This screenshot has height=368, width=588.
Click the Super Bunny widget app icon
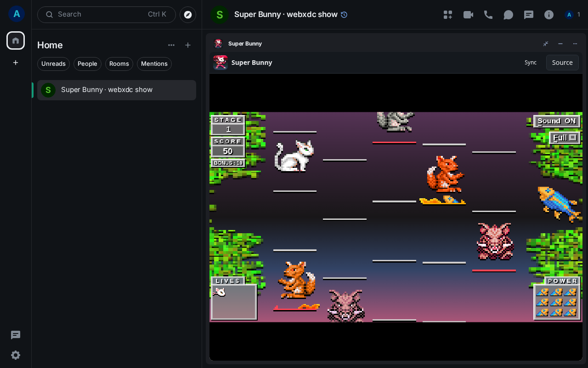(220, 63)
